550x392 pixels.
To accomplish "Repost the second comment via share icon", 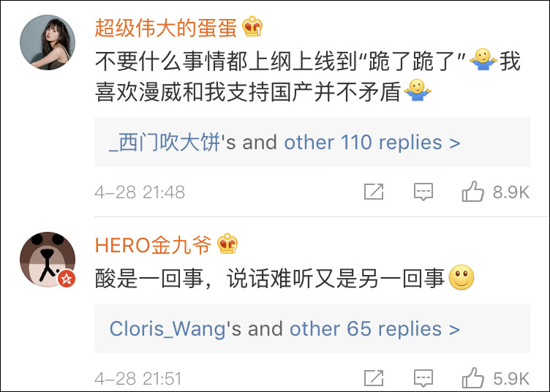I will point(374,378).
